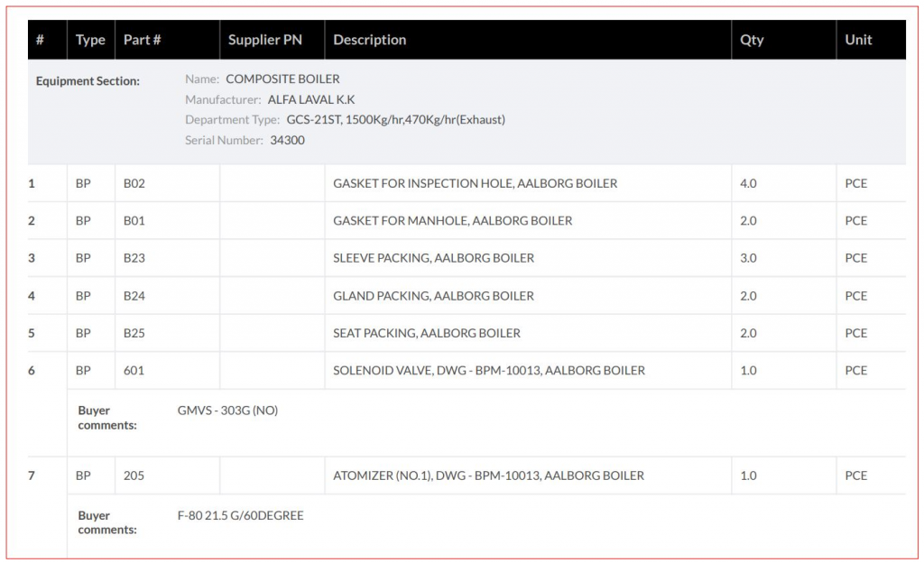Click the "#" column header

(41, 40)
